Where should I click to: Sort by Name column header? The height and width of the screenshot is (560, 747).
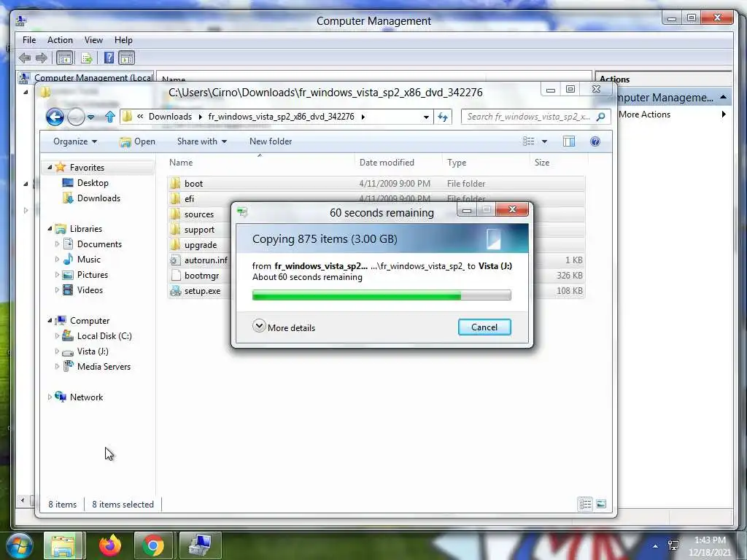coord(260,163)
